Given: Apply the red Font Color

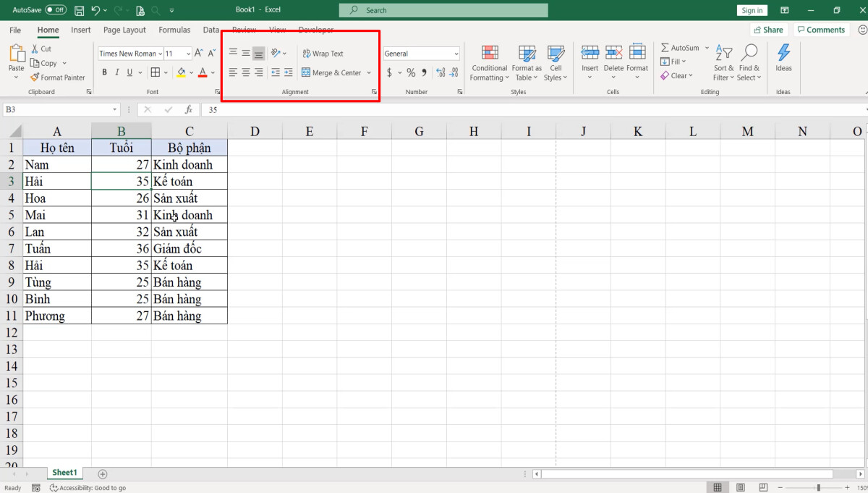Looking at the screenshot, I should pos(203,72).
